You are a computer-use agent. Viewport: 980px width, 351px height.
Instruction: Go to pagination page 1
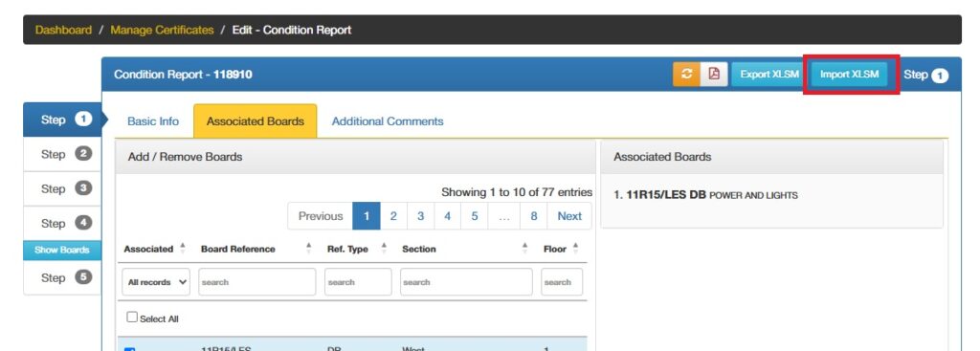pyautogui.click(x=367, y=216)
